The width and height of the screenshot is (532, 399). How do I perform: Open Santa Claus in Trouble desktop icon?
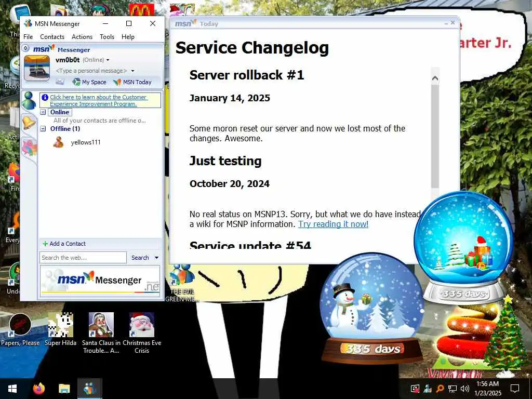[101, 332]
